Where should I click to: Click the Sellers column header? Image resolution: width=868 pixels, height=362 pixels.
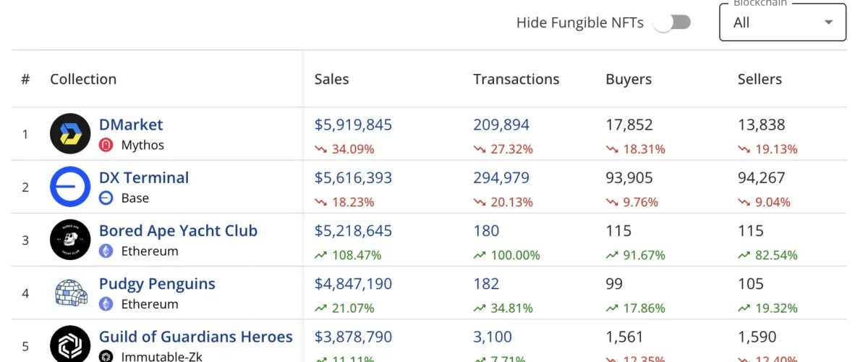759,80
